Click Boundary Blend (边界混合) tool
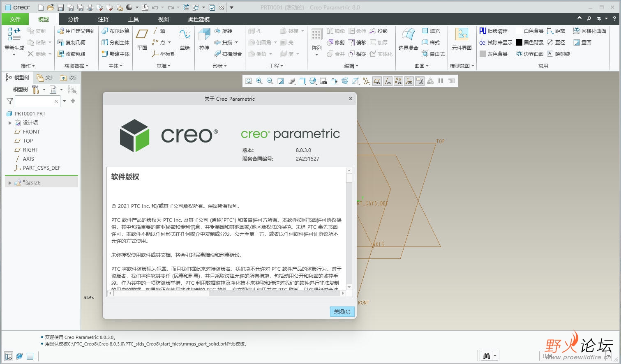 pos(408,39)
